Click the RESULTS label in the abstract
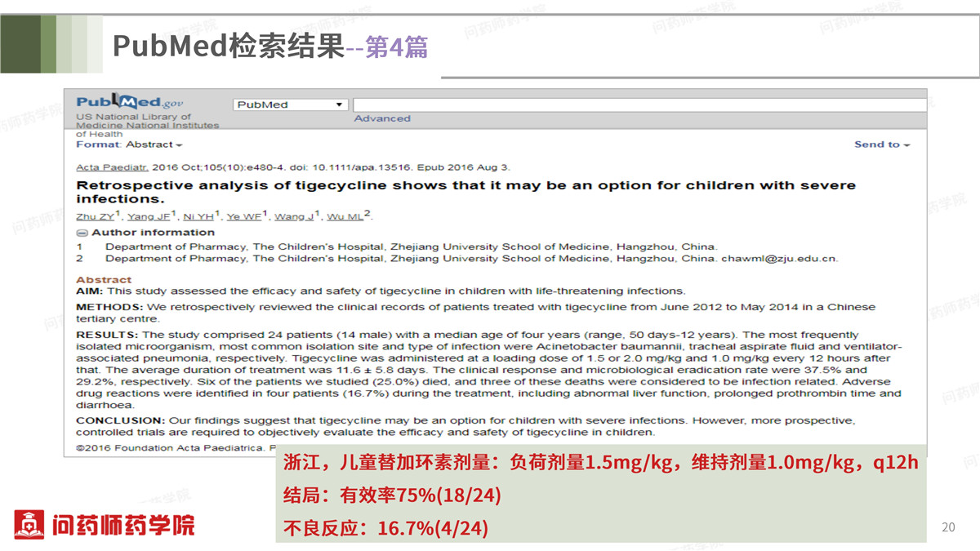Image resolution: width=980 pixels, height=551 pixels. (x=108, y=335)
